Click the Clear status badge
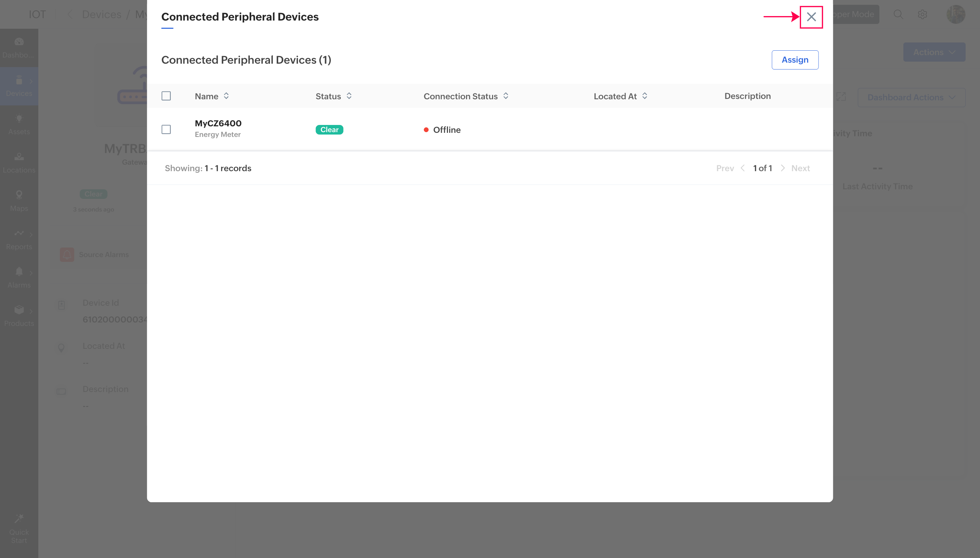The width and height of the screenshot is (980, 558). [x=330, y=129]
